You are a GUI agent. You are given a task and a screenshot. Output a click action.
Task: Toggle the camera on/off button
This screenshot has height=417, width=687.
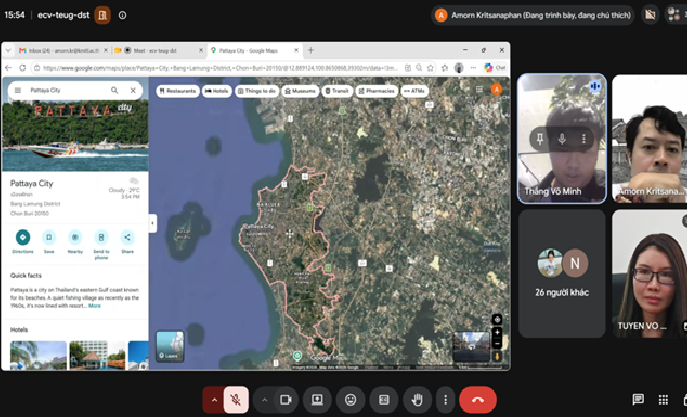(x=286, y=399)
